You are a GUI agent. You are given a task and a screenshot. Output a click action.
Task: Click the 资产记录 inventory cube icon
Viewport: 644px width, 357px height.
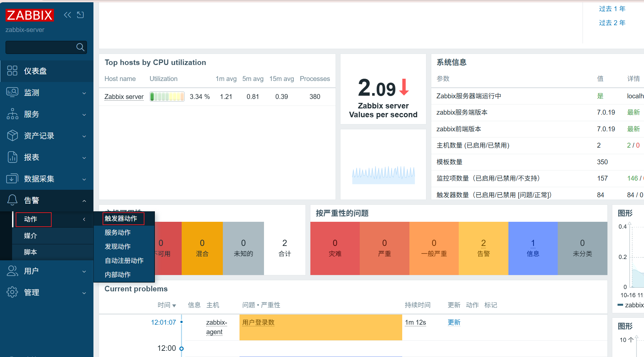pyautogui.click(x=12, y=136)
